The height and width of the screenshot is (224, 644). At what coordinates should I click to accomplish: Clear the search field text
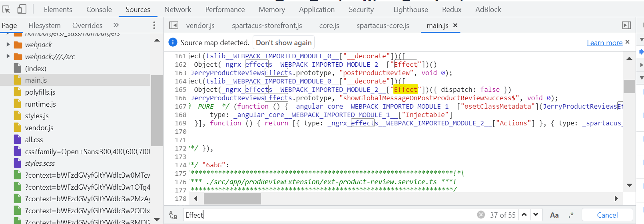click(481, 215)
